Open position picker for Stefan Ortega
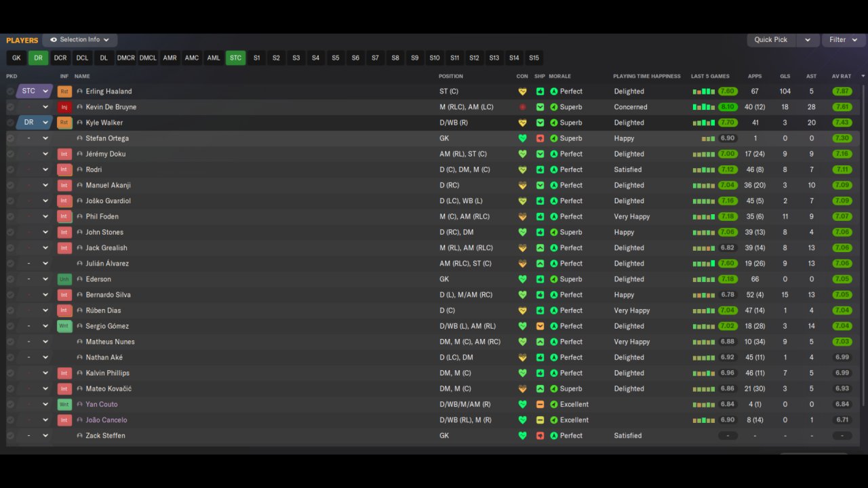 tap(34, 138)
